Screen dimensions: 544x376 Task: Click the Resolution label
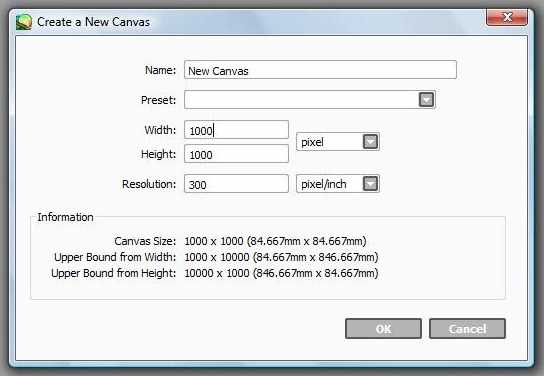point(149,184)
